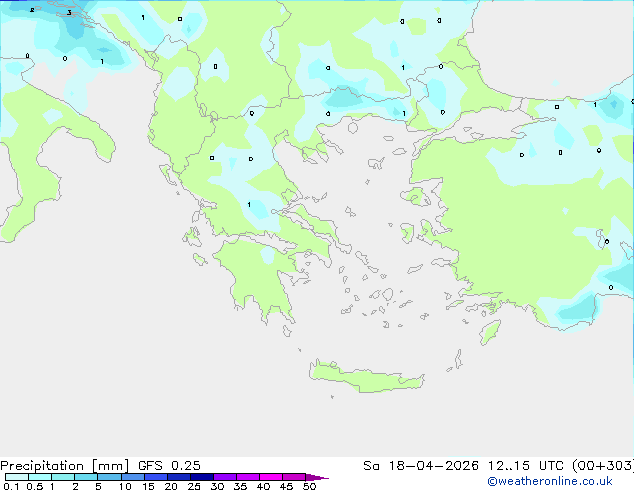The height and width of the screenshot is (490, 634).
Task: Click the 40–45 mm magenta legend swatch
Action: pos(271,477)
